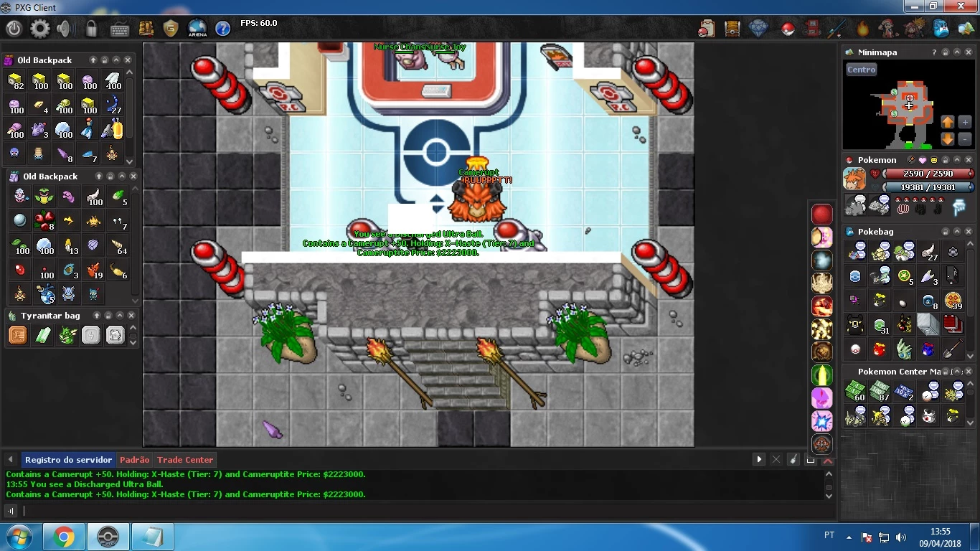Go up a level in first Old Backpack
Screen dimensions: 980x551
93,60
